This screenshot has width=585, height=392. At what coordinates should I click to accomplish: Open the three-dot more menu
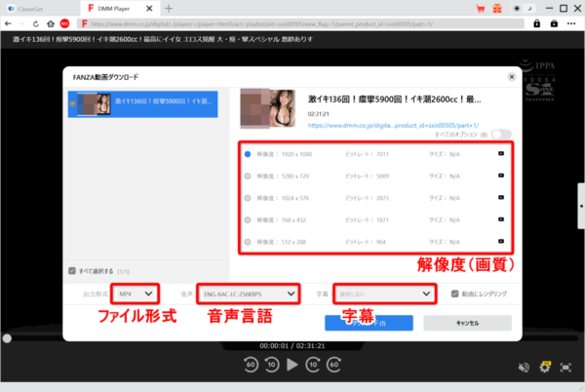tap(571, 23)
